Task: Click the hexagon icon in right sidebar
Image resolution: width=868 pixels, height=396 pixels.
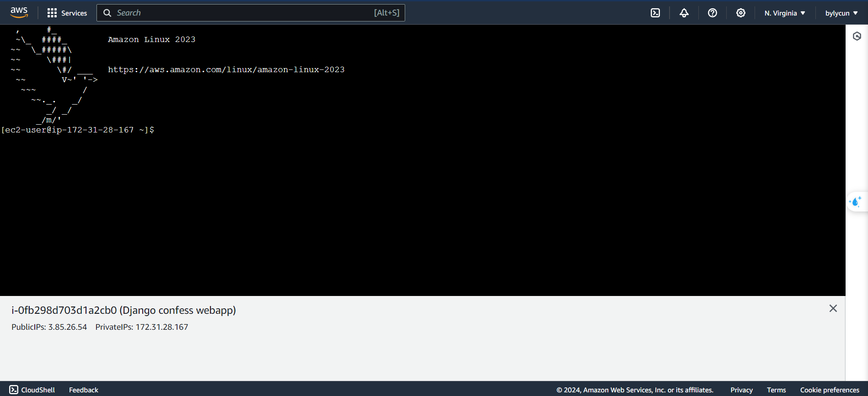Action: (857, 36)
